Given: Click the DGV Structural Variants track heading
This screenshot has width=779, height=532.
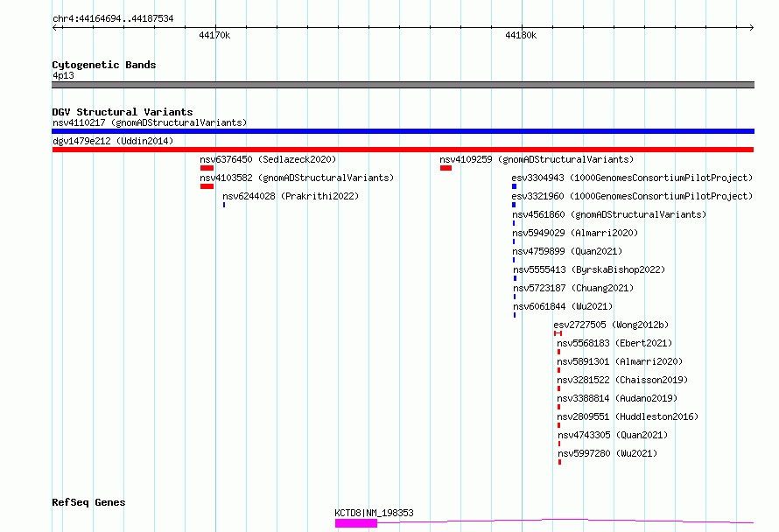Looking at the screenshot, I should point(123,112).
